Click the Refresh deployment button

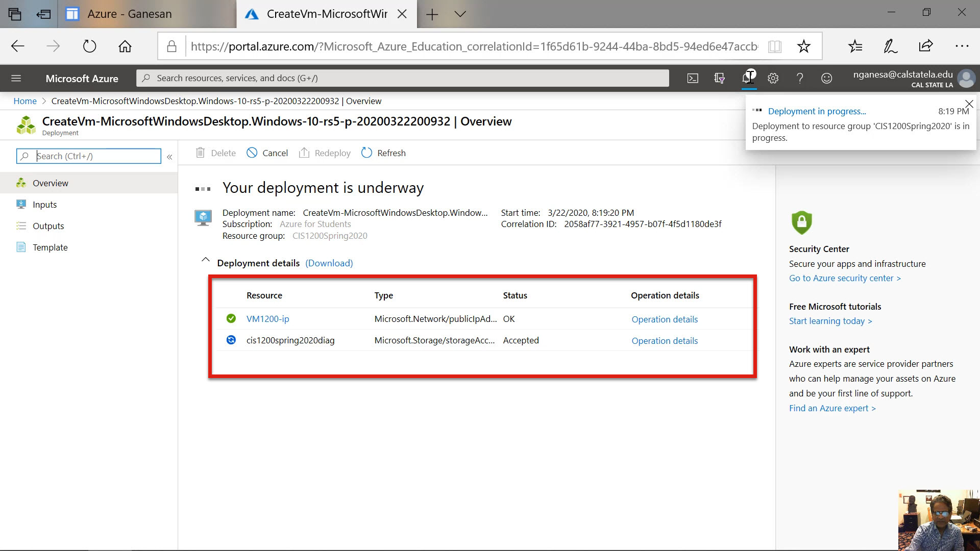coord(383,153)
